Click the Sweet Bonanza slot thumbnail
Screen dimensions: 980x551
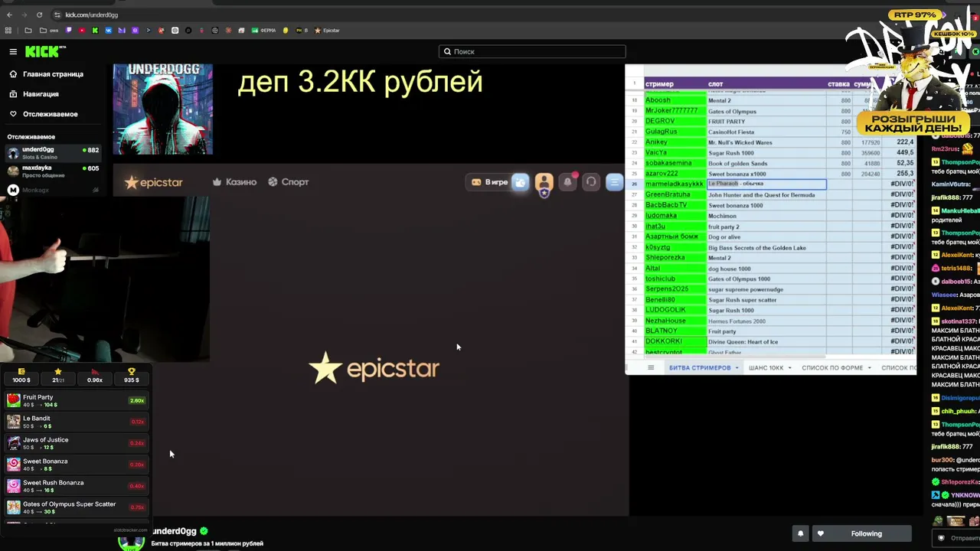[x=13, y=465]
